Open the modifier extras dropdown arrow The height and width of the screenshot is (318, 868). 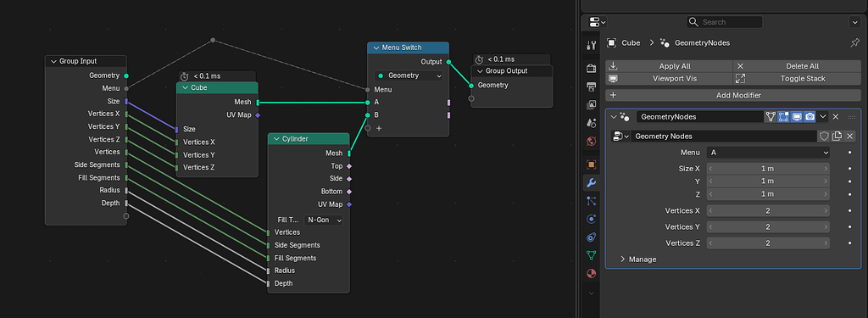tap(823, 117)
